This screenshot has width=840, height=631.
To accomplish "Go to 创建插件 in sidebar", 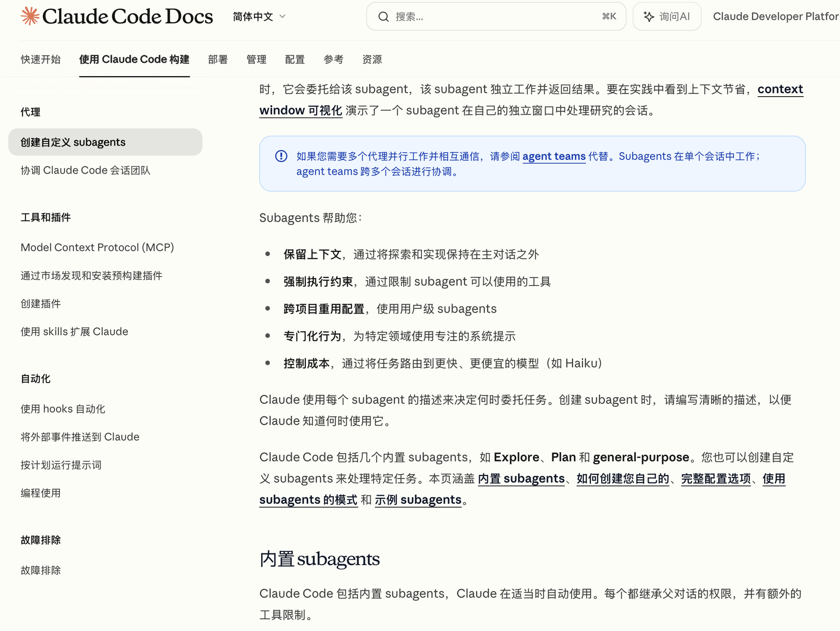I will point(41,303).
